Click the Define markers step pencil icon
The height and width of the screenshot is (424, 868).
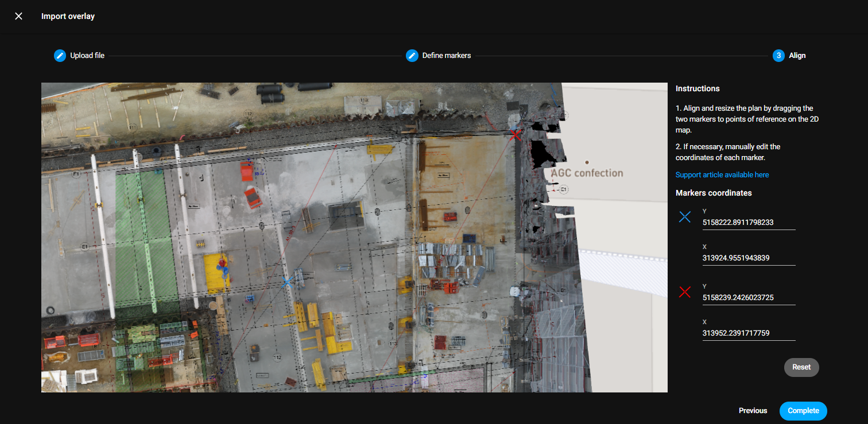[x=412, y=55]
